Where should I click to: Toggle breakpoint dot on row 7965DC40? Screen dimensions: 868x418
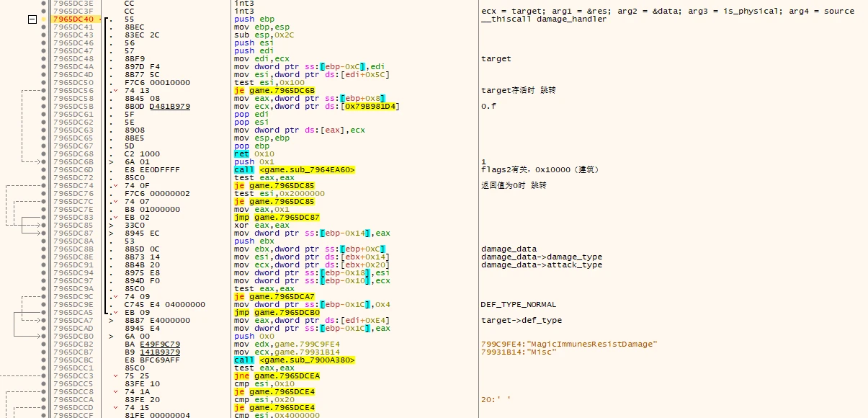click(x=45, y=19)
